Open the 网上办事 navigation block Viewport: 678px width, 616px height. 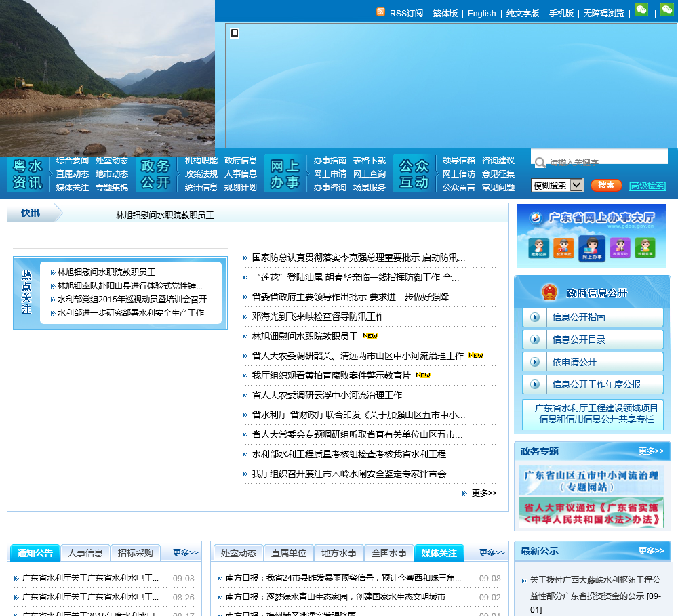click(x=285, y=173)
